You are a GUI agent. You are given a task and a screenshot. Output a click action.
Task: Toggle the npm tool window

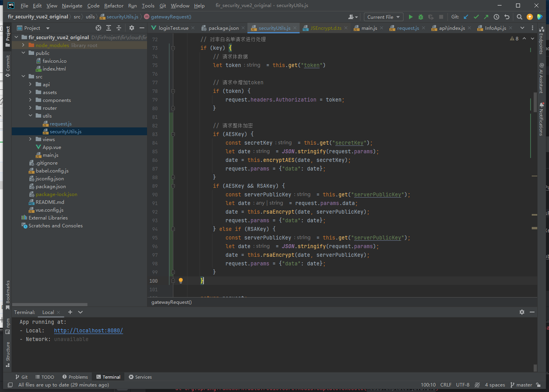pos(7,326)
